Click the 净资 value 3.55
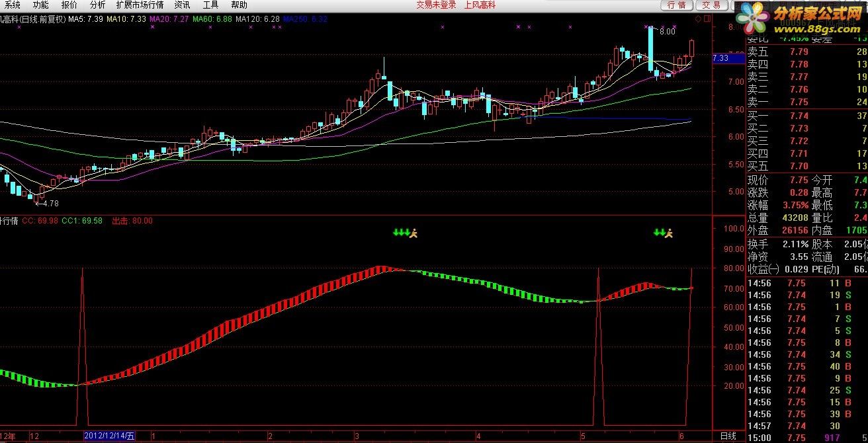This screenshot has height=443, width=868. pos(799,257)
